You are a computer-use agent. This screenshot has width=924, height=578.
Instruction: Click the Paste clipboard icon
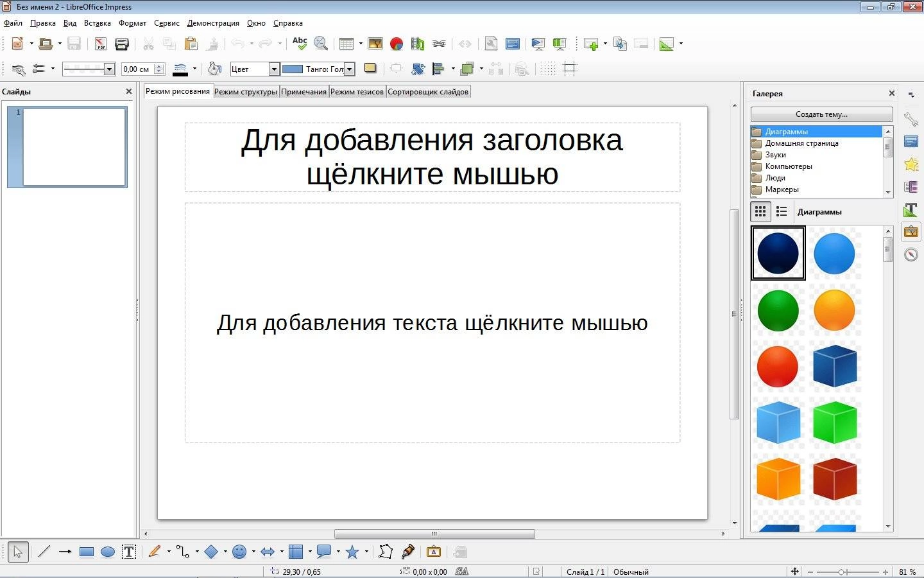(x=191, y=44)
